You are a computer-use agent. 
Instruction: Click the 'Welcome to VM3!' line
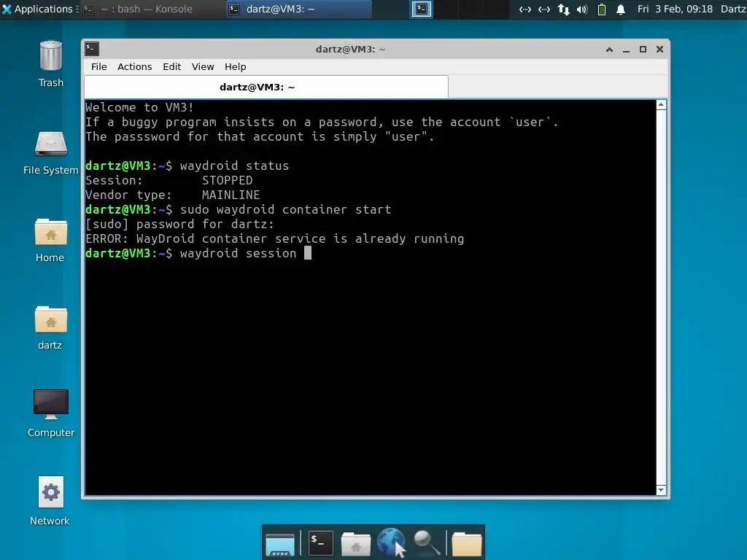(139, 108)
